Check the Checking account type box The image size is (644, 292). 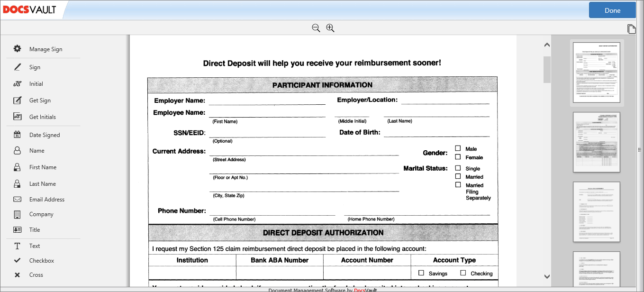463,273
